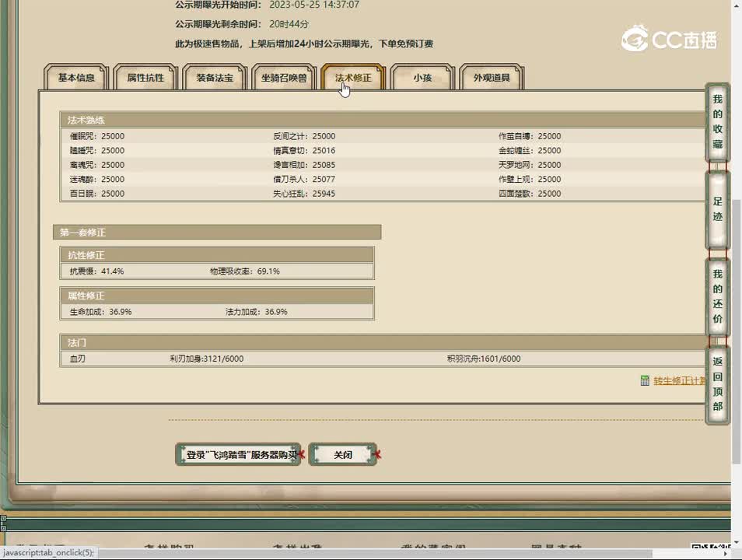Click 返回顶部 to return to top

tap(717, 384)
